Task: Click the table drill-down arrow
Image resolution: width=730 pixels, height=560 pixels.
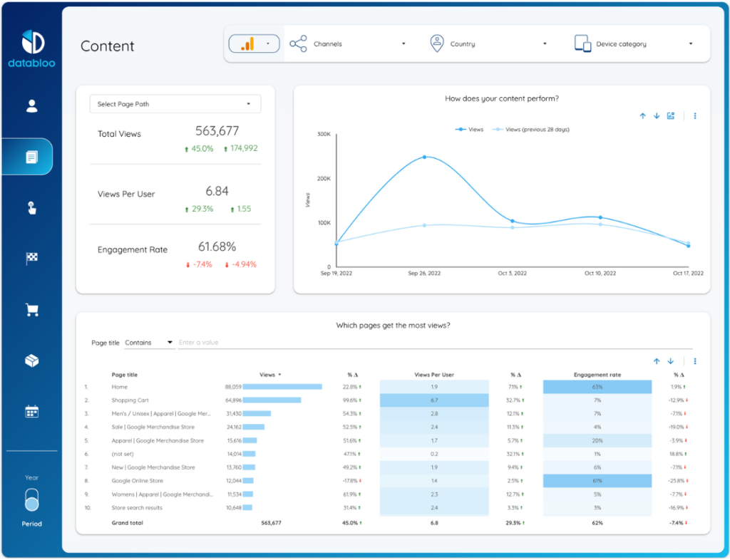Action: [670, 361]
